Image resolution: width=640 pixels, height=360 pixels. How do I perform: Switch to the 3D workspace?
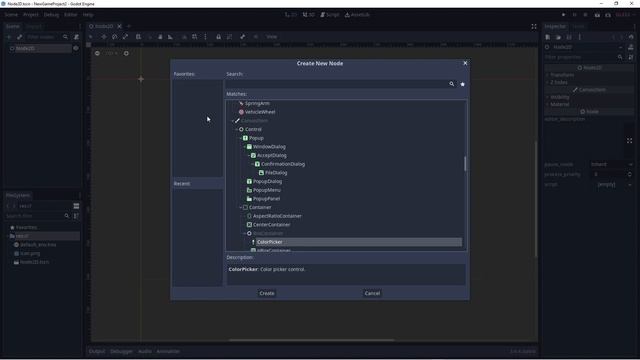pyautogui.click(x=309, y=15)
